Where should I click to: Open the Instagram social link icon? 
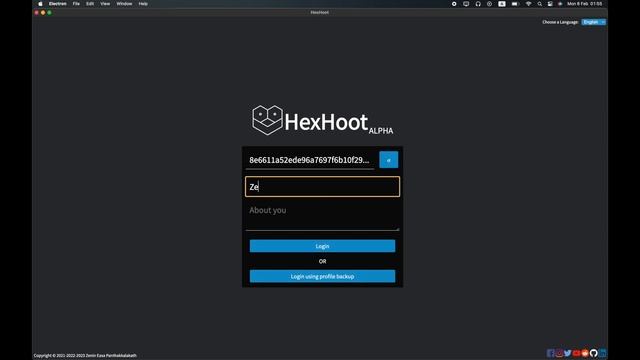pyautogui.click(x=559, y=353)
